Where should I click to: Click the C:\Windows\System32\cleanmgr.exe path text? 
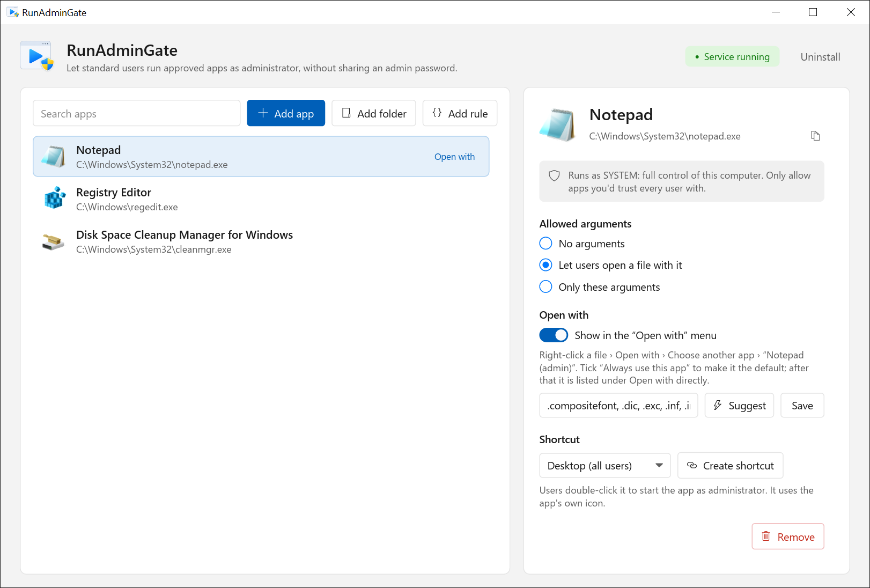click(x=154, y=249)
